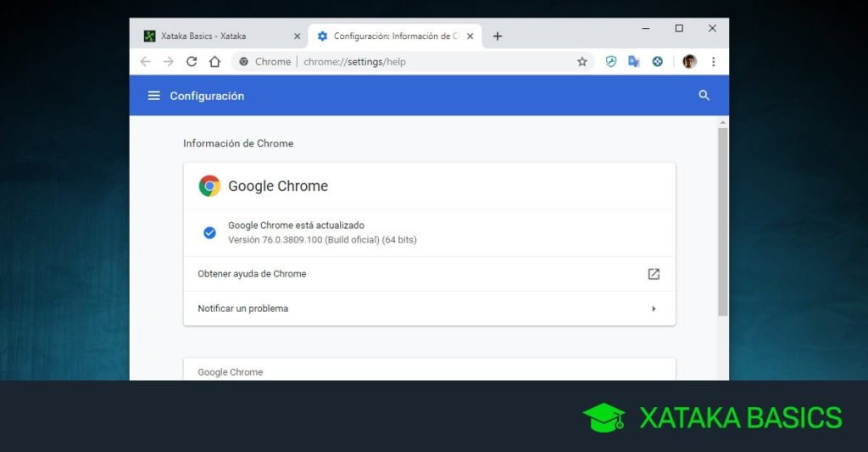This screenshot has width=868, height=452.
Task: Open Obtener ayuda de Chrome
Action: (429, 274)
